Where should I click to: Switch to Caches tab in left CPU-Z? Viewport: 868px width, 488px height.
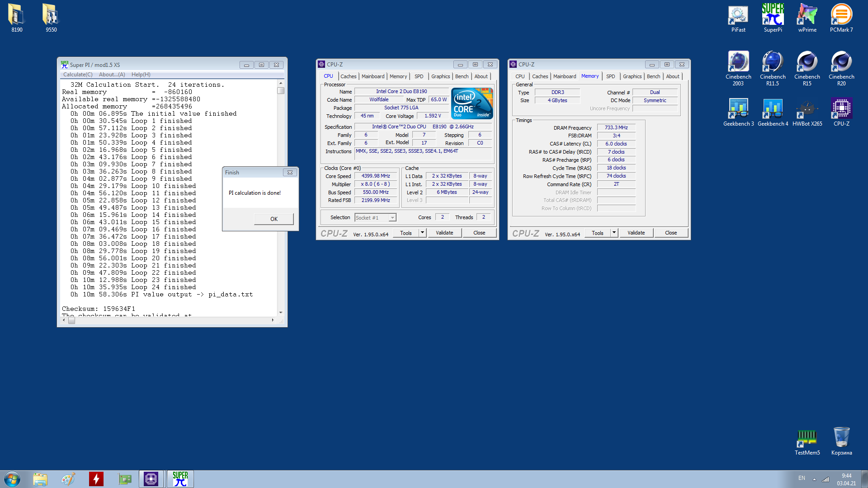tap(348, 76)
